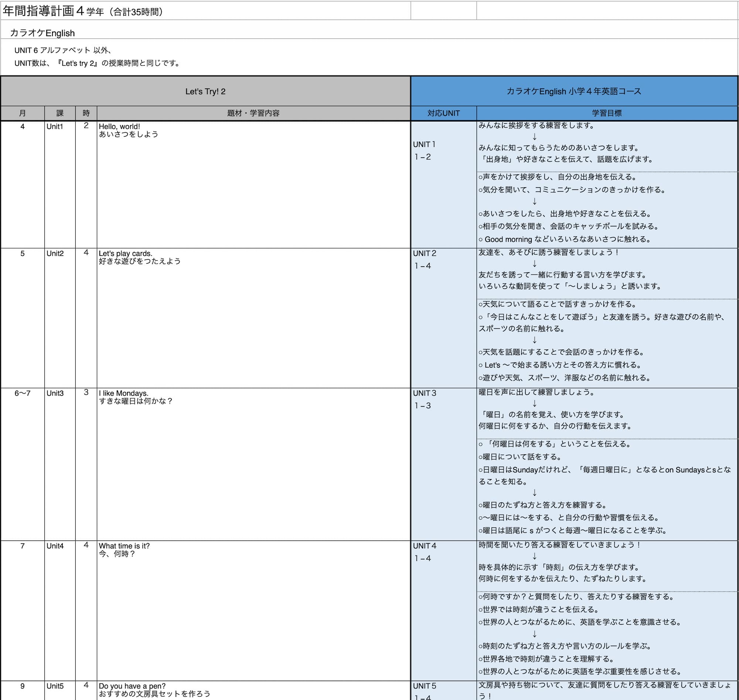Screen dimensions: 739x700
Task: Select text '友達を、あそびに誘う練習をしましょう！'
Action: click(x=549, y=252)
